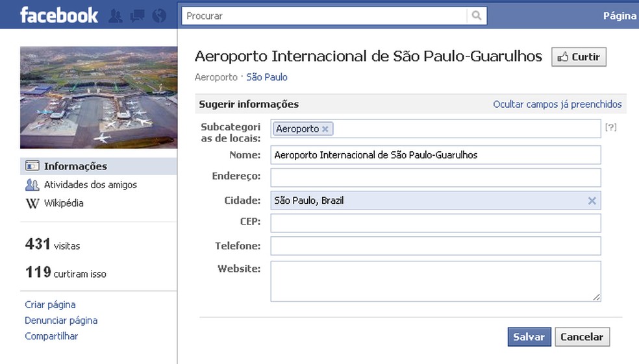Click the Sugerir informações heading
The height and width of the screenshot is (364, 639).
(249, 104)
